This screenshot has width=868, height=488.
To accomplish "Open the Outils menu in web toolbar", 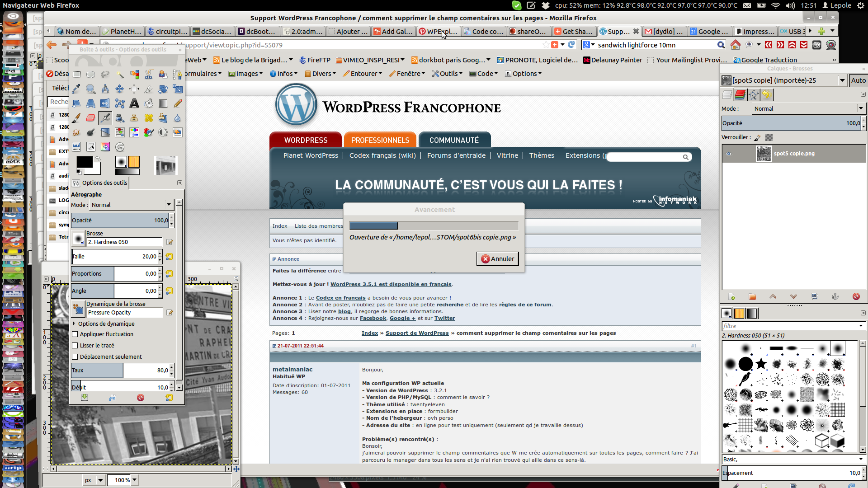I will pyautogui.click(x=448, y=74).
